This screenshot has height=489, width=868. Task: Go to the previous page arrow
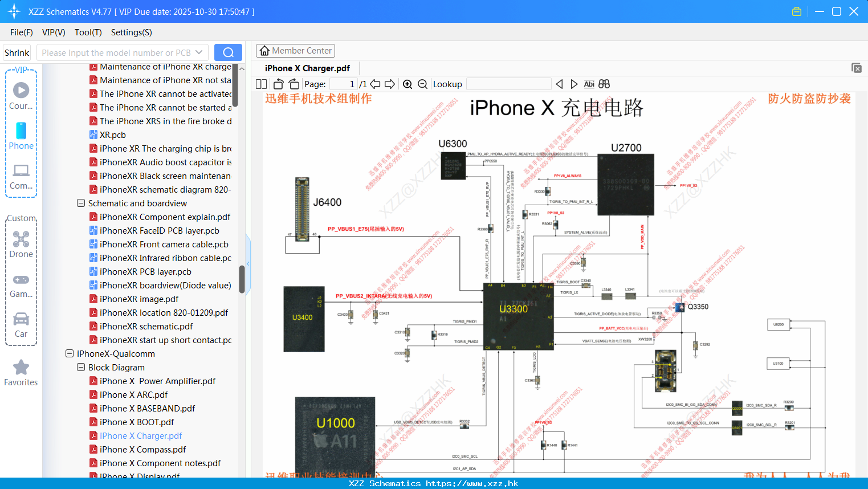(375, 84)
